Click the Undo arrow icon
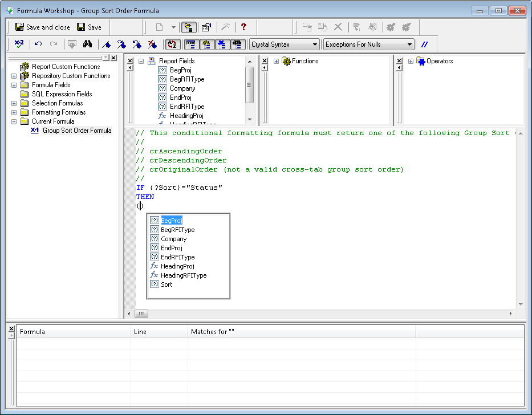The height and width of the screenshot is (415, 532). (38, 44)
